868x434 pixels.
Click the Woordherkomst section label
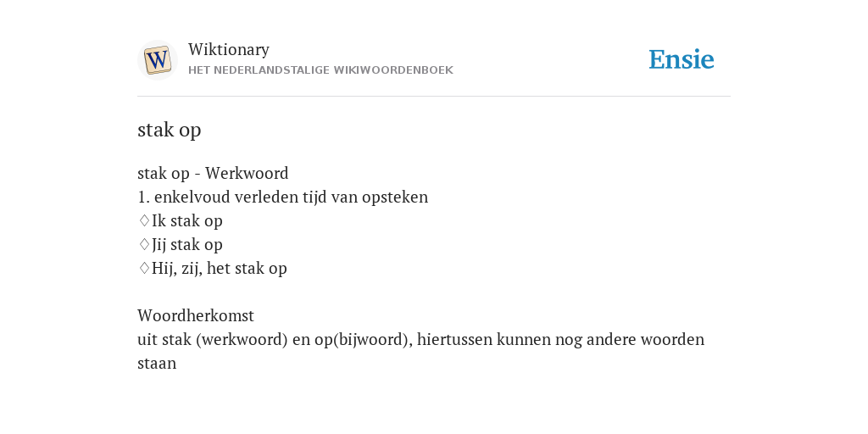pos(196,316)
